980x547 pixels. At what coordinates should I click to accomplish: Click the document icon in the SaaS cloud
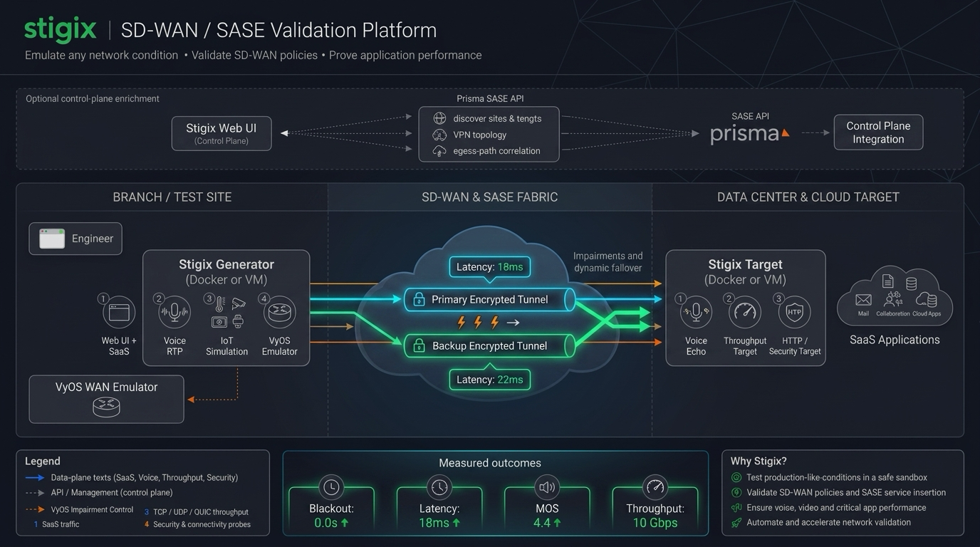click(x=887, y=281)
